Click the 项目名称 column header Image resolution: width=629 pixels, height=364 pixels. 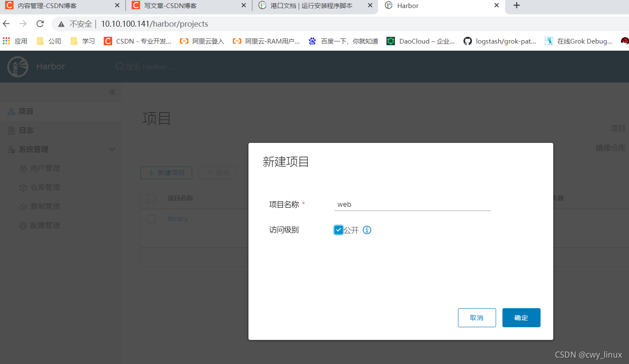[x=180, y=198]
